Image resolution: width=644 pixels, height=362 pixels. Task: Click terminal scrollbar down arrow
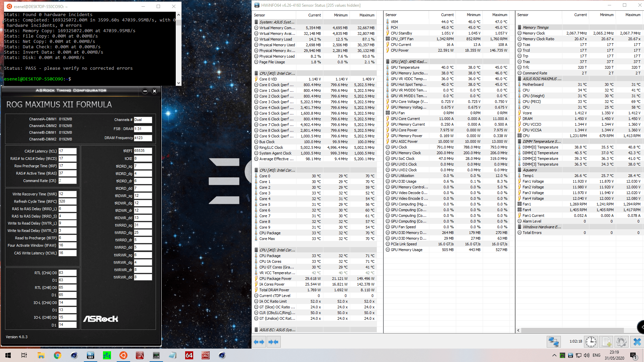pos(178,83)
